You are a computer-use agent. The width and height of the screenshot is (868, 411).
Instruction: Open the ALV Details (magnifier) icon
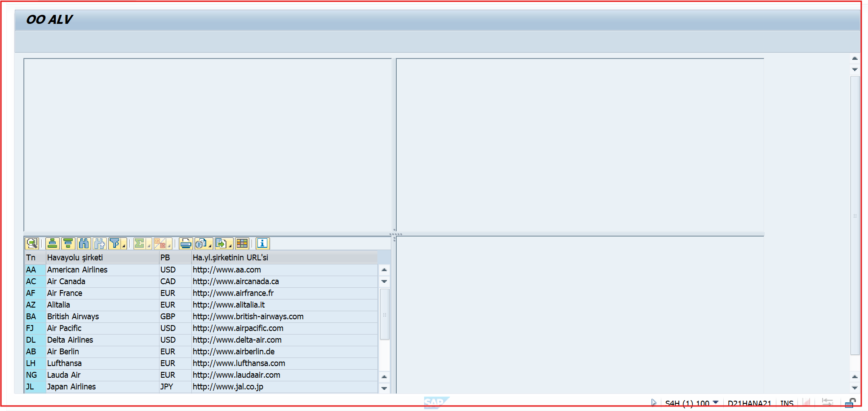(31, 243)
